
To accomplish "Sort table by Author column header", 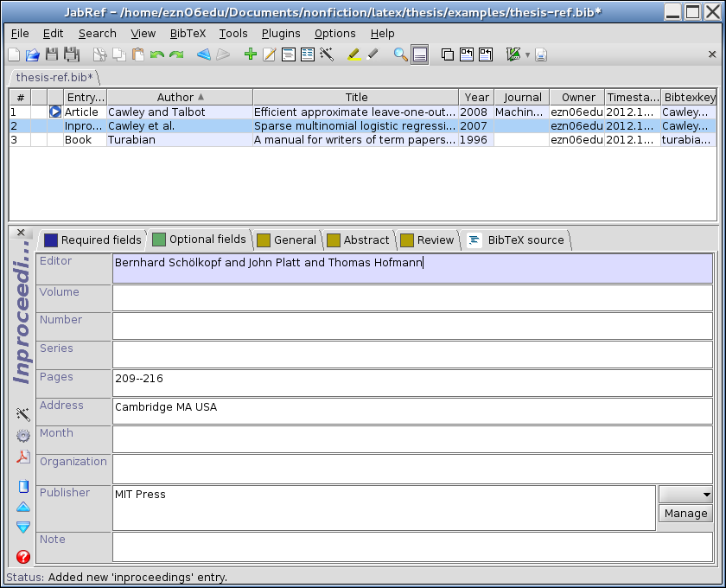I will click(180, 98).
